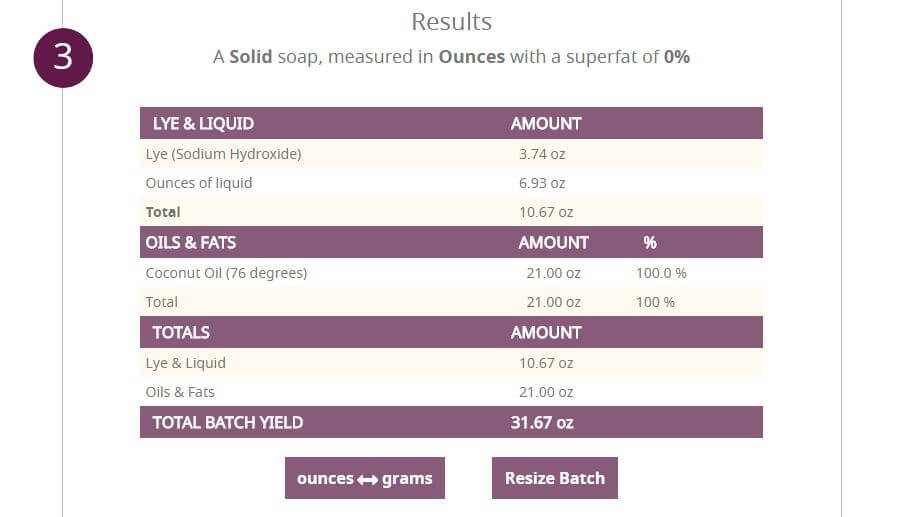Select the Lye & Liquid totals row label
This screenshot has width=902, height=517.
[186, 362]
